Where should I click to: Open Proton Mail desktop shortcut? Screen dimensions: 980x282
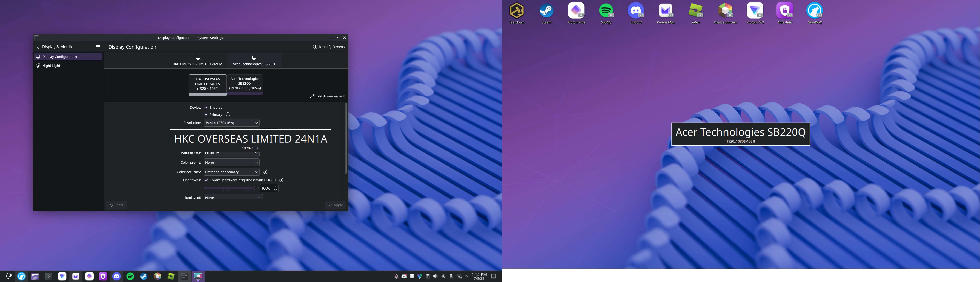pyautogui.click(x=666, y=13)
